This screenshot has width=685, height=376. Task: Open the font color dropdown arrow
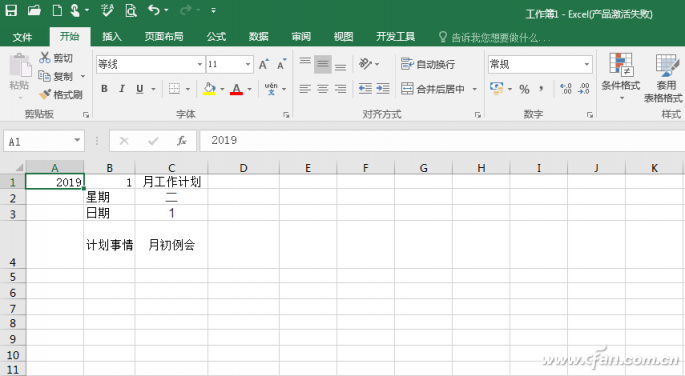coord(250,89)
